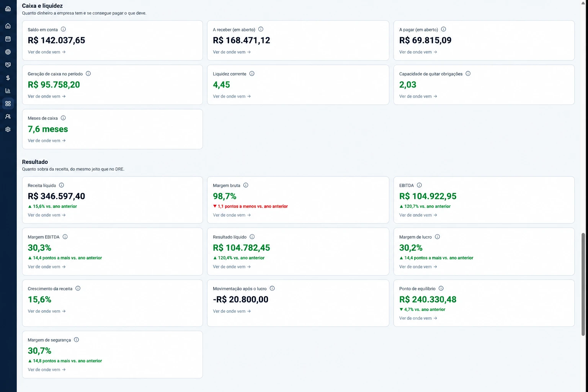Show info for Geração de caixa no período
The image size is (588, 392).
tap(88, 73)
